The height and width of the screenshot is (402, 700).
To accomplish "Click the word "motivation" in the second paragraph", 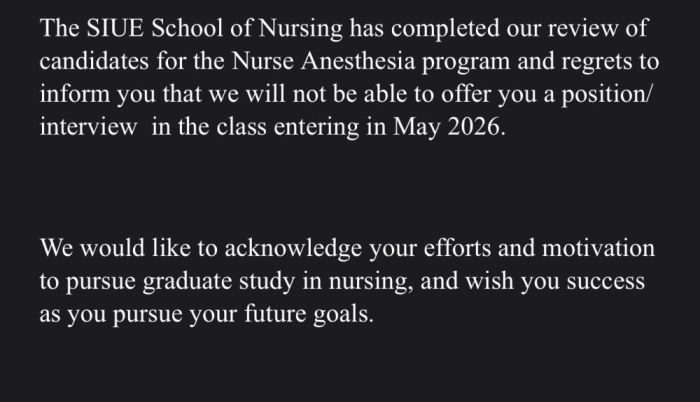I will (x=601, y=247).
